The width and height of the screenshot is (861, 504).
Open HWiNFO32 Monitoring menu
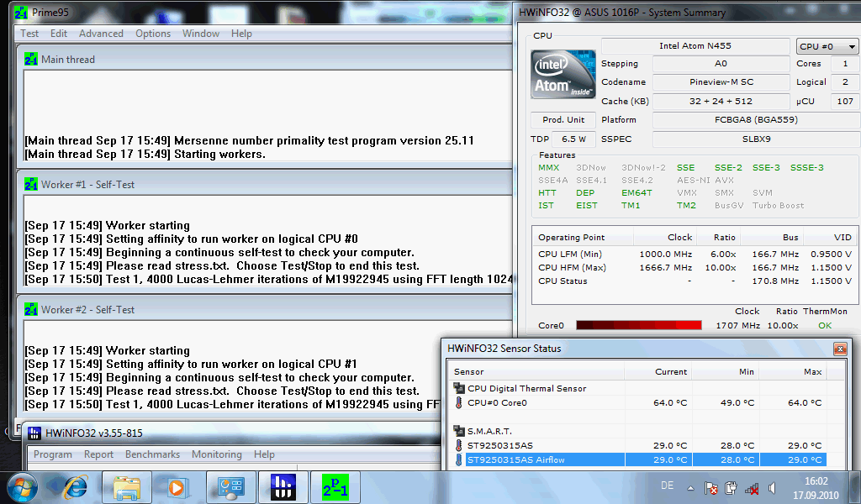(x=217, y=454)
